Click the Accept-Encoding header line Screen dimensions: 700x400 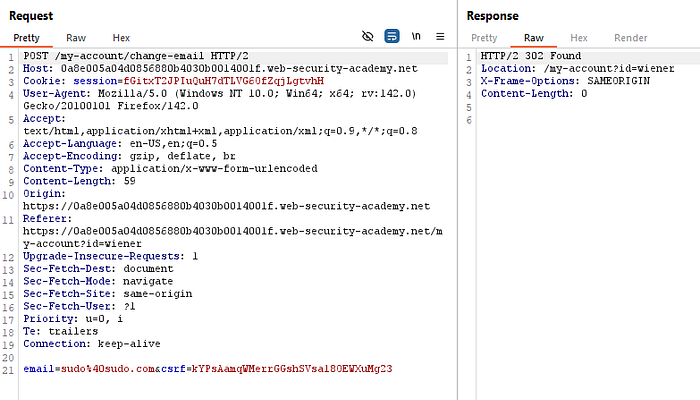pyautogui.click(x=129, y=156)
